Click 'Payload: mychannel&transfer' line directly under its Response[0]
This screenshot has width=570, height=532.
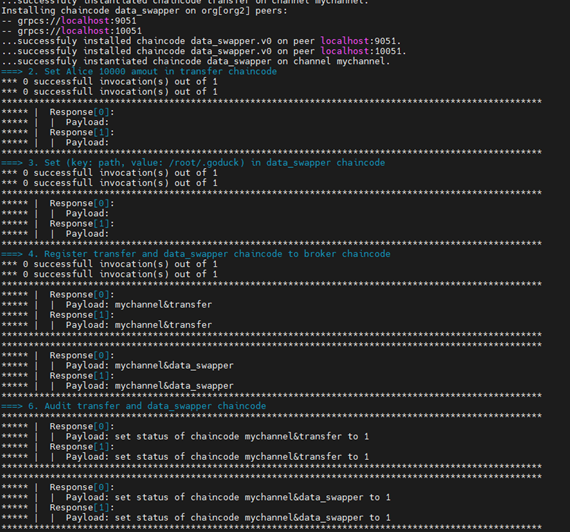(x=139, y=305)
